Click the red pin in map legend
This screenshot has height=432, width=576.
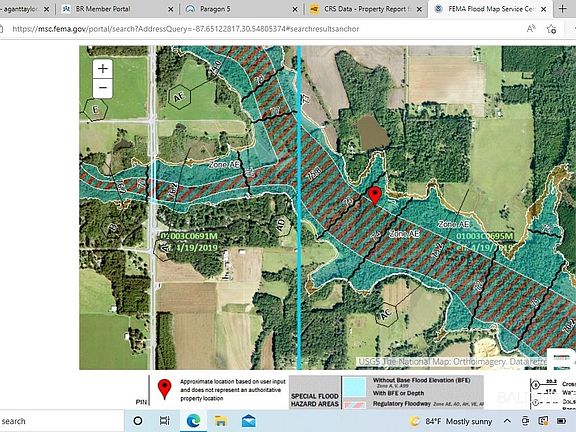click(x=164, y=389)
